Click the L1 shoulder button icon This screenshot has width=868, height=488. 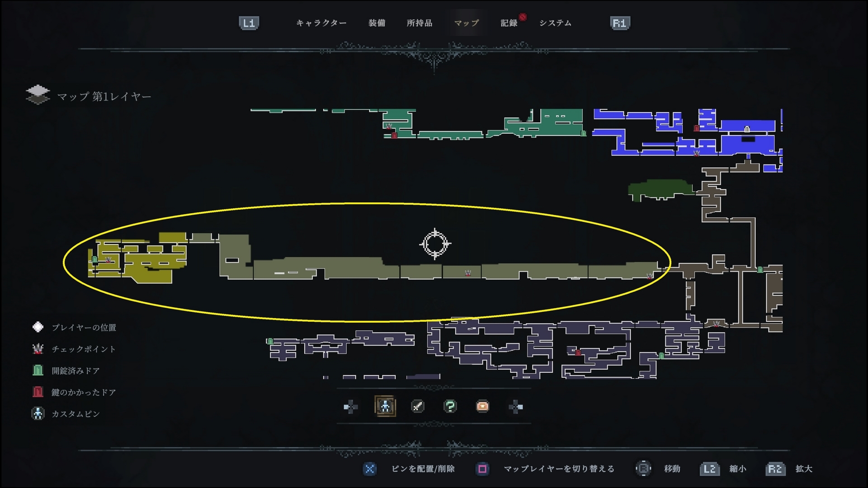pos(249,23)
